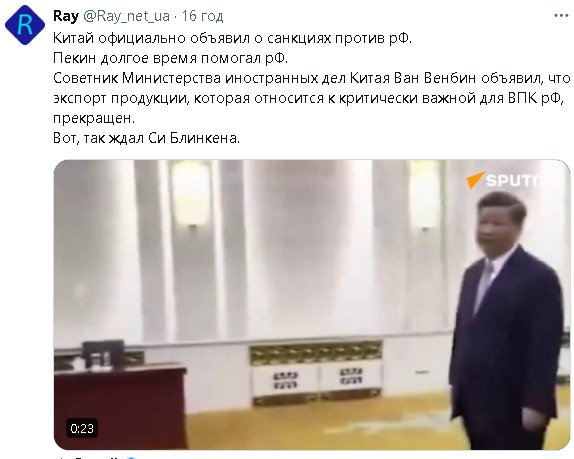Image resolution: width=574 pixels, height=459 pixels.
Task: Open Ray's blue diamond profile avatar
Action: (25, 25)
